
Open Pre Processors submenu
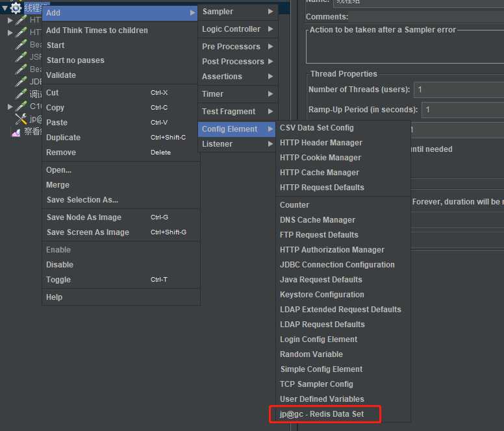[x=237, y=47]
